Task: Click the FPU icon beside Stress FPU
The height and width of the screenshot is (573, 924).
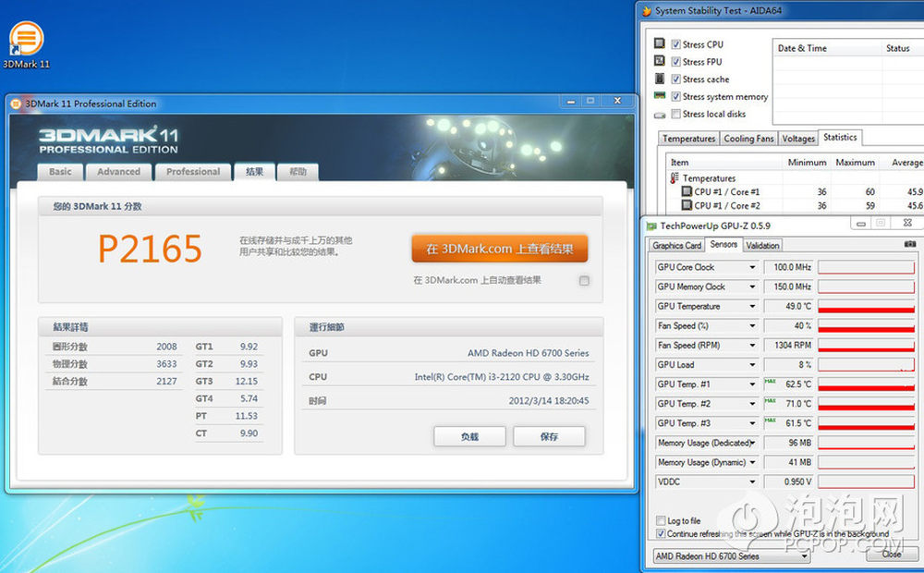Action: (660, 61)
